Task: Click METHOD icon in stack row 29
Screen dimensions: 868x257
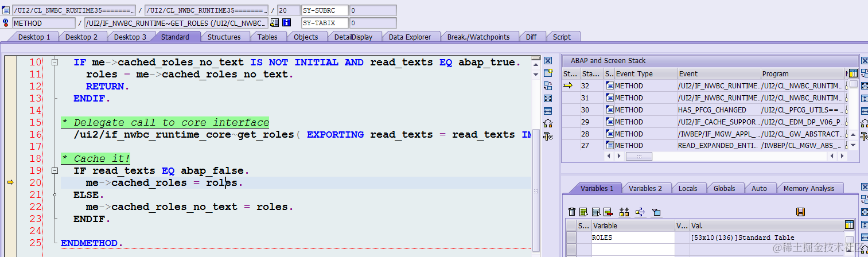Action: coord(609,122)
